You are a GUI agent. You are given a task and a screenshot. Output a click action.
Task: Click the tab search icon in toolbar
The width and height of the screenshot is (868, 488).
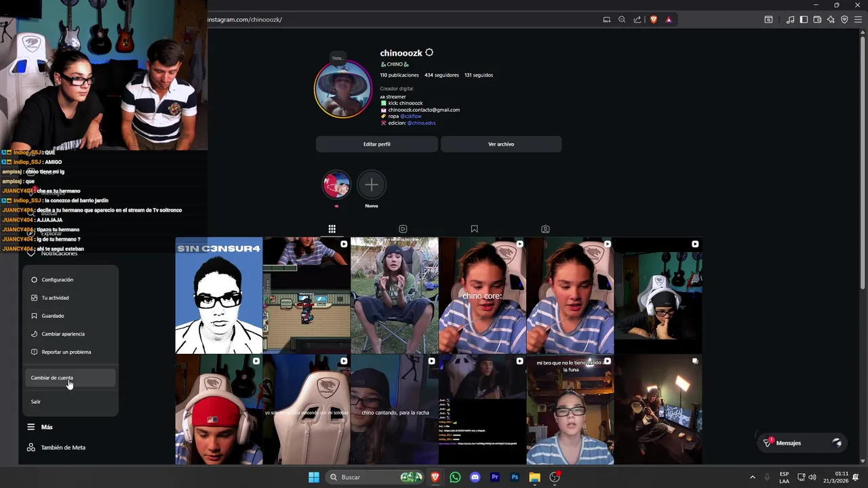pos(768,20)
